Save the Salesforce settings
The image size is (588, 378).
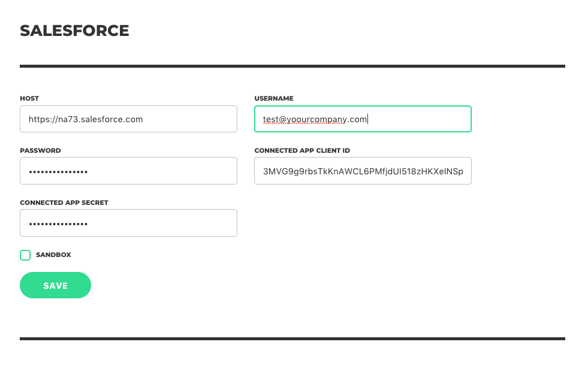tap(56, 285)
